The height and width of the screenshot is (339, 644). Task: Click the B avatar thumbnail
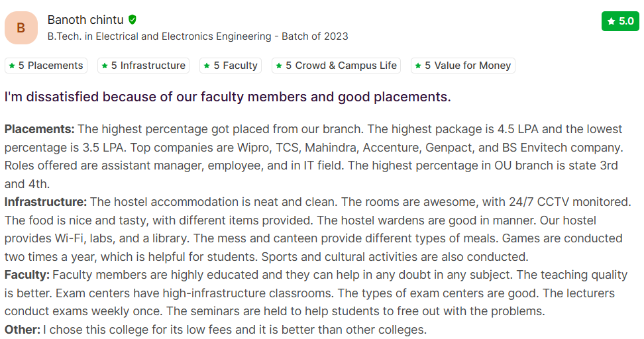point(21,28)
